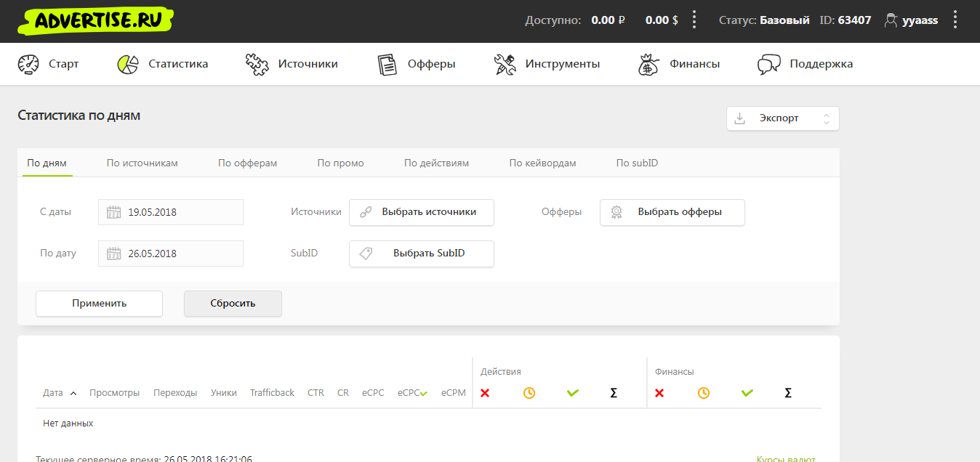Switch to the По действиям tab
The height and width of the screenshot is (462, 980).
click(437, 163)
